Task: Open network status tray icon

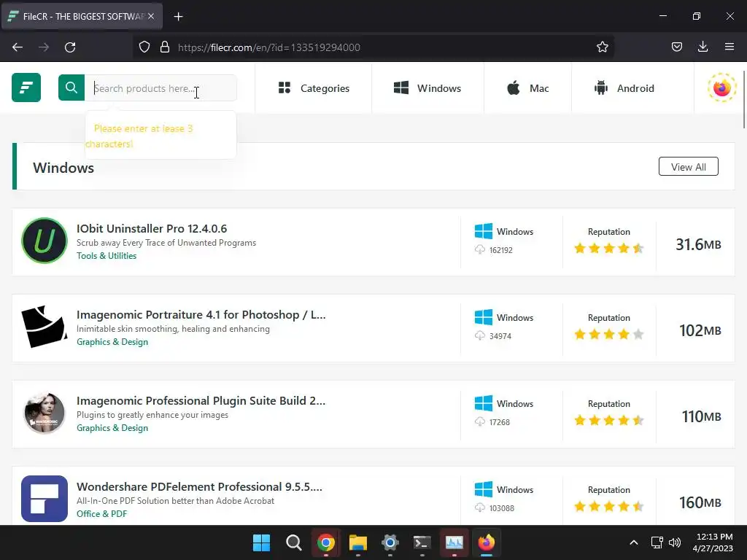Action: coord(657,542)
